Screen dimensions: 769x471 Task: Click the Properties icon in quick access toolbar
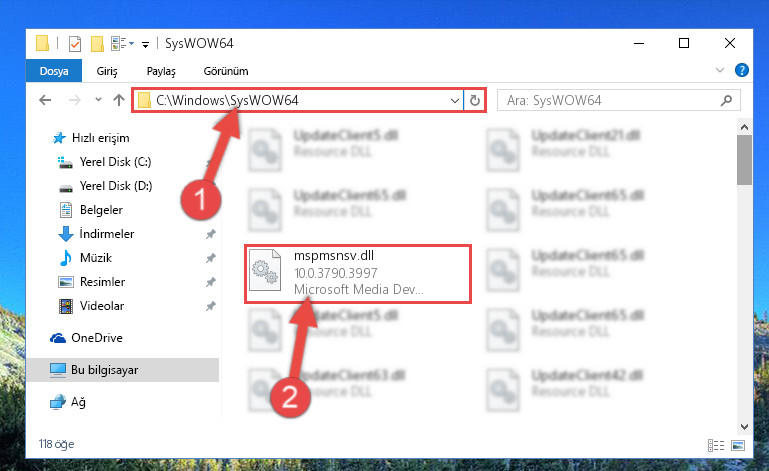coord(75,44)
